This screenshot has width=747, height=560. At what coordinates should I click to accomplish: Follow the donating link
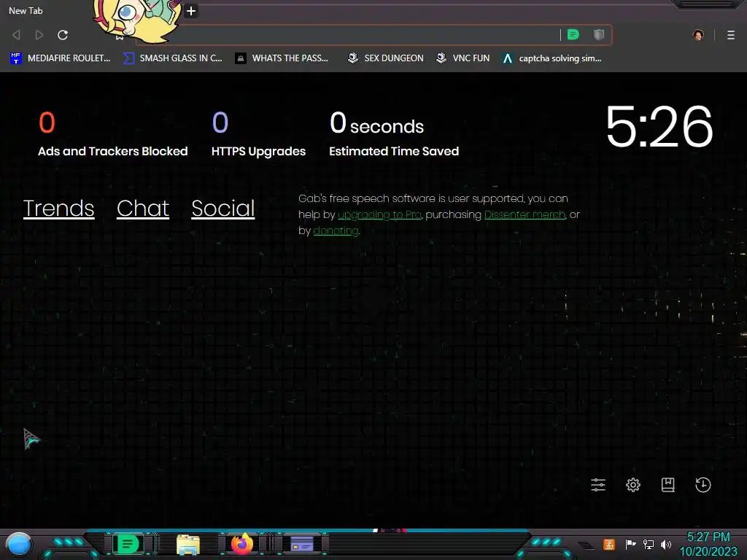coord(336,231)
